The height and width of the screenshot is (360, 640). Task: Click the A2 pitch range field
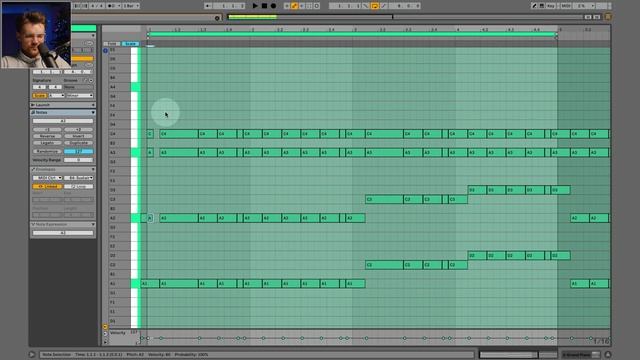click(x=63, y=121)
